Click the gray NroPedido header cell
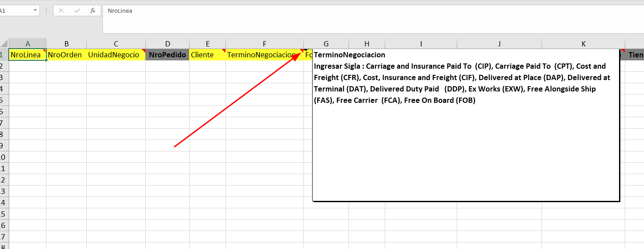 (167, 55)
